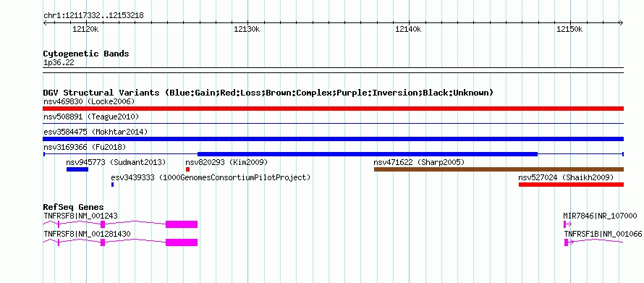The image size is (644, 283).
Task: Click the thick blue nsv3169366 variant segment
Action: coord(368,154)
